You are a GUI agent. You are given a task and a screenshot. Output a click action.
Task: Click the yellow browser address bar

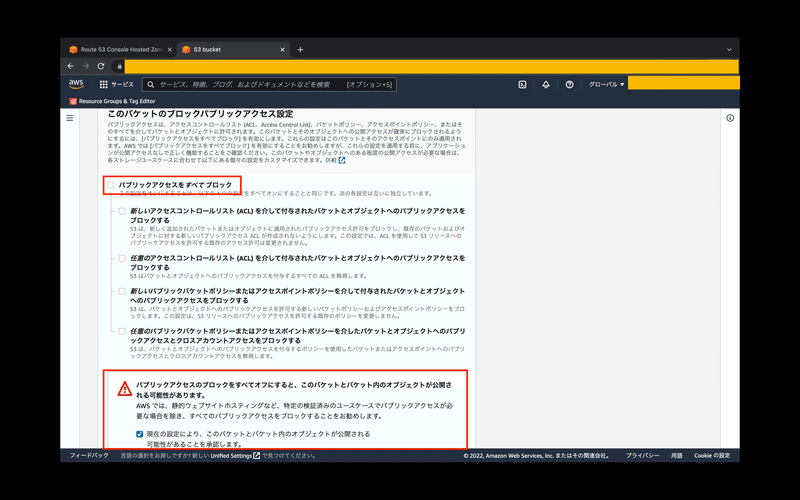pyautogui.click(x=431, y=66)
